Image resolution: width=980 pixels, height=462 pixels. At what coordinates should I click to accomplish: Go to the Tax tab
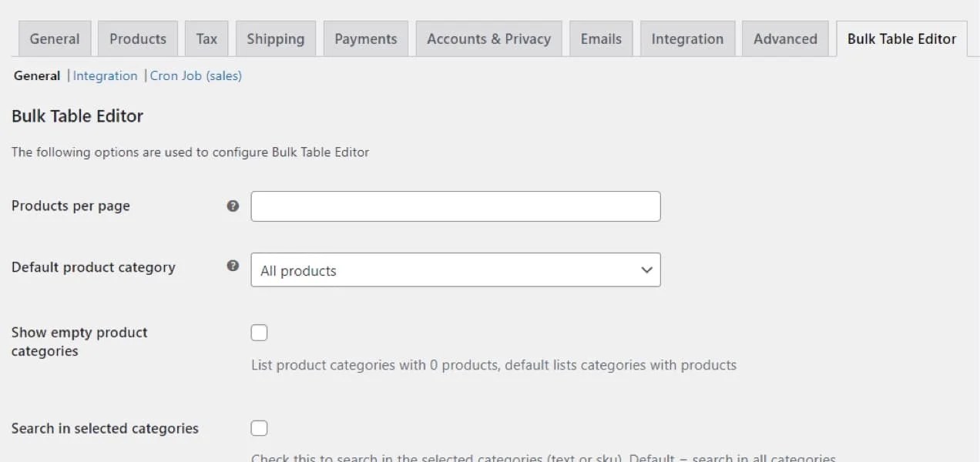[206, 38]
